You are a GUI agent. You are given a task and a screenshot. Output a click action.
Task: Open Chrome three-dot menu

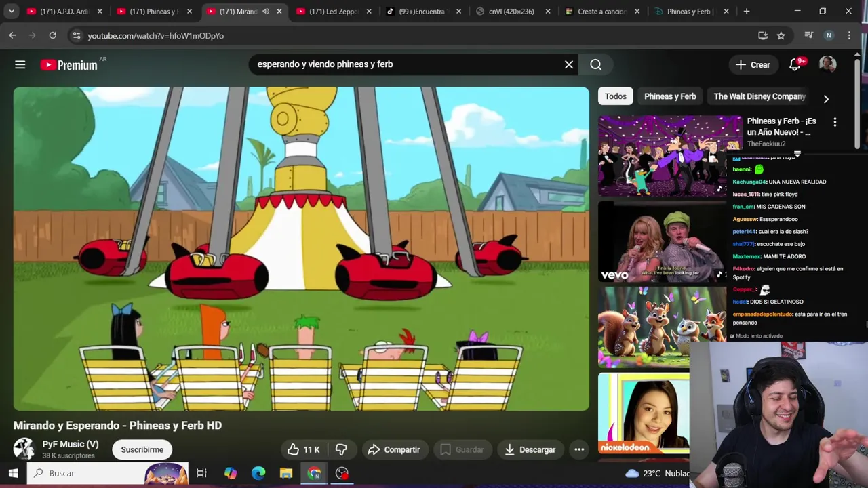[849, 35]
